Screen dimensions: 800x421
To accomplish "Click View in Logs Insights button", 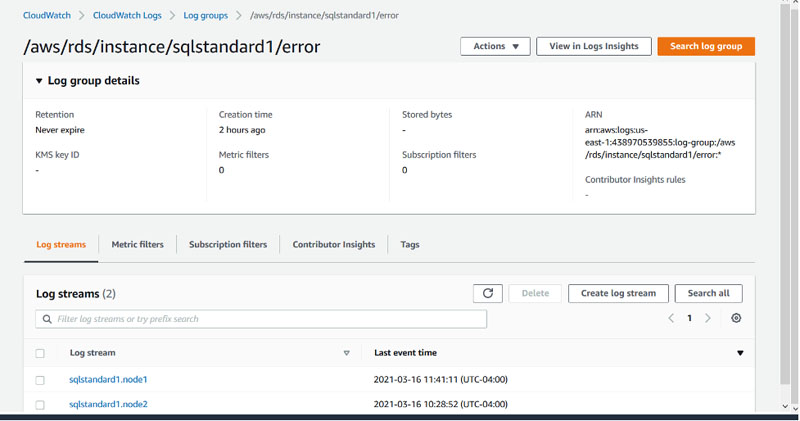I will [594, 46].
